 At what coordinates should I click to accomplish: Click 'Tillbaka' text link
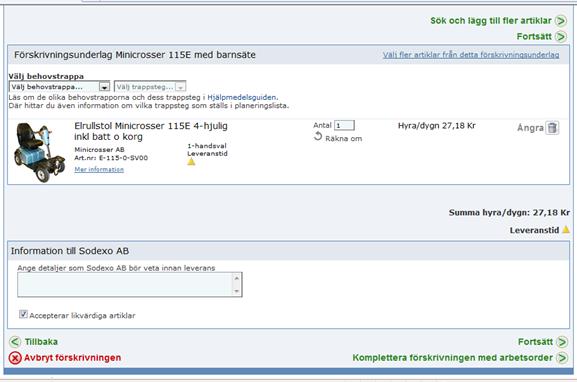(41, 342)
